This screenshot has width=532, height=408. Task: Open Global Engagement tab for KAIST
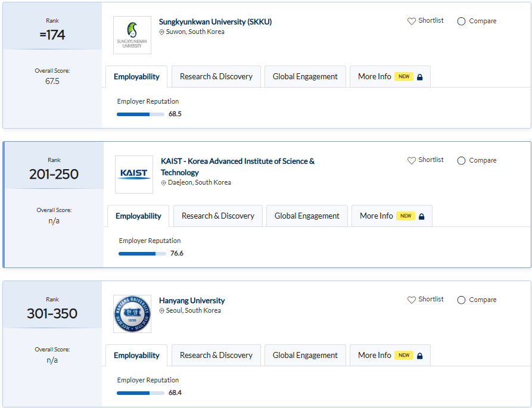[x=307, y=216]
